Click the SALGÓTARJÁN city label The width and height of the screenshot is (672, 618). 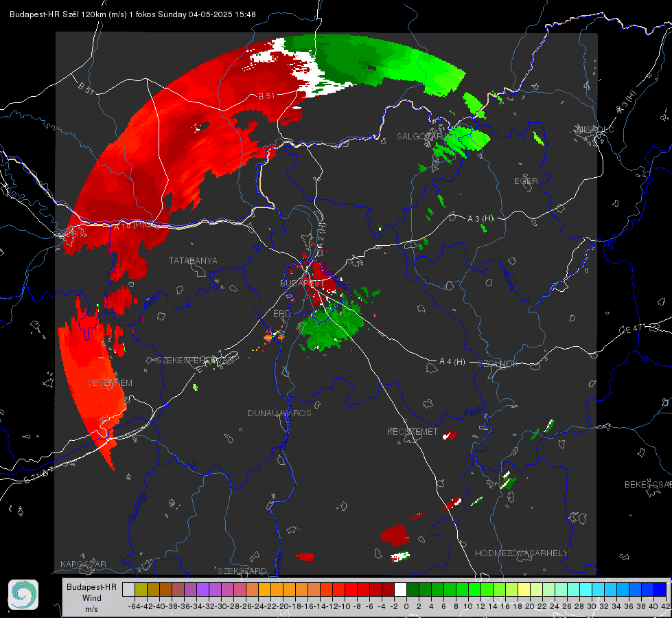pos(427,137)
